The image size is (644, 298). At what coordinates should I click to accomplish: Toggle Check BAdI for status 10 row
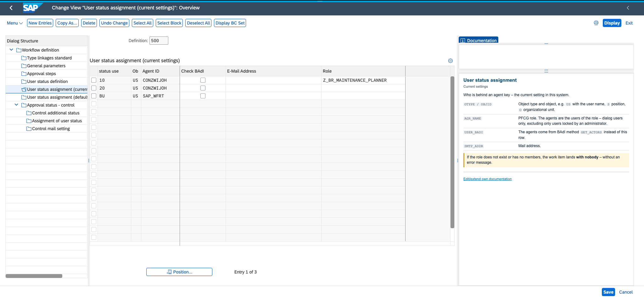[203, 80]
